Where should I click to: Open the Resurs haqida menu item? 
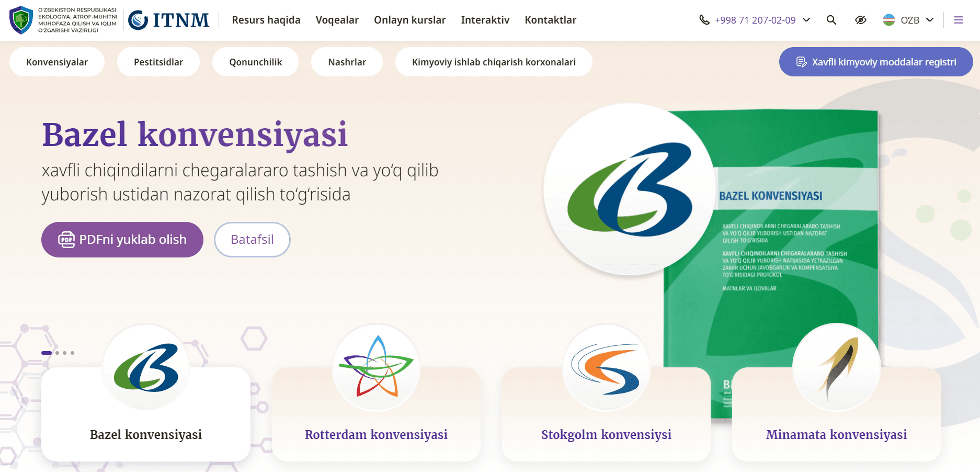266,20
